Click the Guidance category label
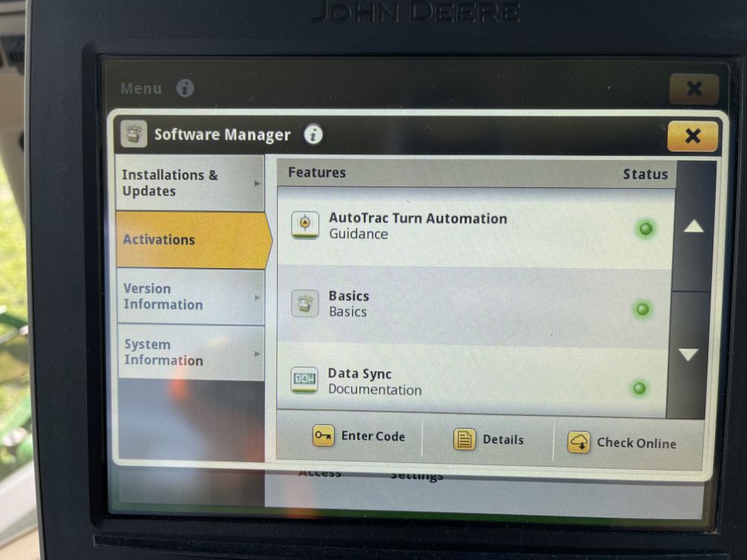 point(359,234)
